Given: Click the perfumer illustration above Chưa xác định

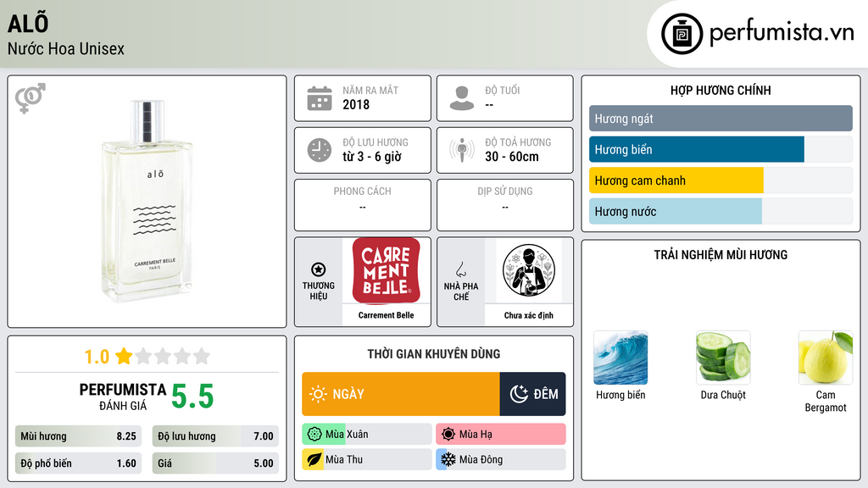Looking at the screenshot, I should (x=529, y=270).
